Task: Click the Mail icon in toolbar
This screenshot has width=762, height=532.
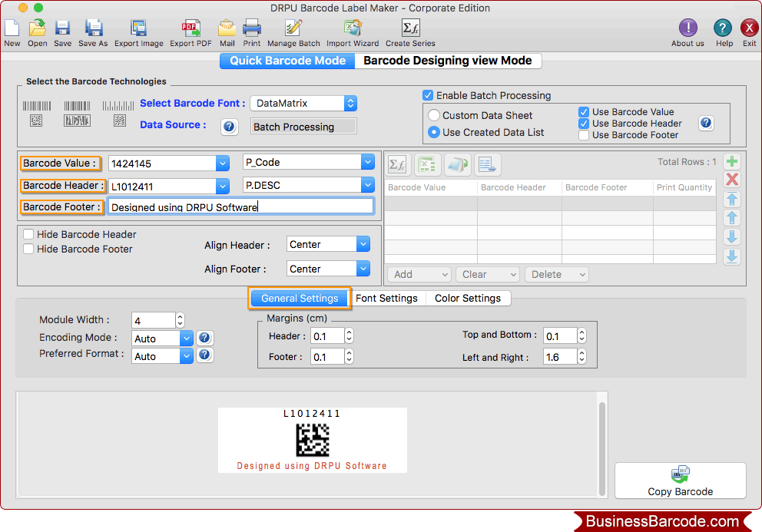Action: [x=227, y=28]
